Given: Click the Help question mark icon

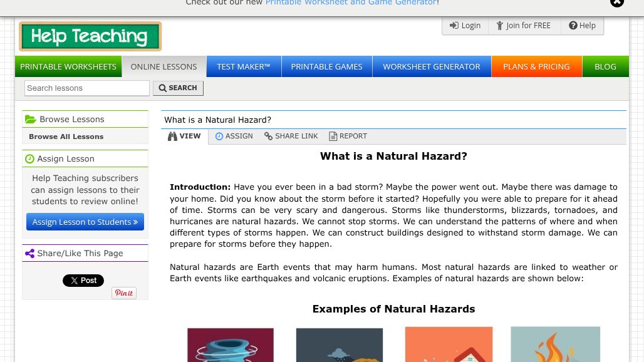Looking at the screenshot, I should pyautogui.click(x=573, y=26).
